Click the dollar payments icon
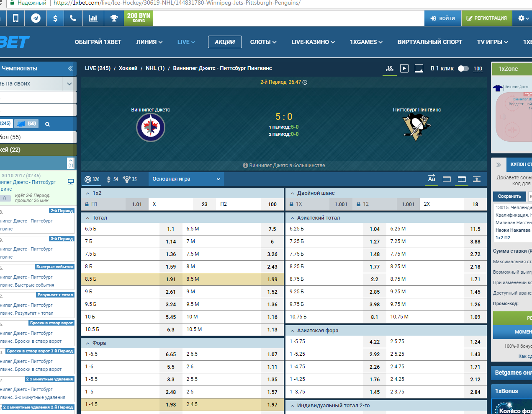This screenshot has height=414, width=532. (x=55, y=18)
